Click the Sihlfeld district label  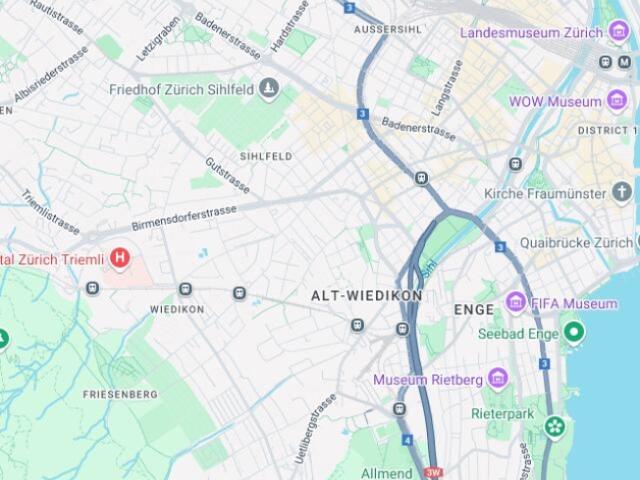266,156
